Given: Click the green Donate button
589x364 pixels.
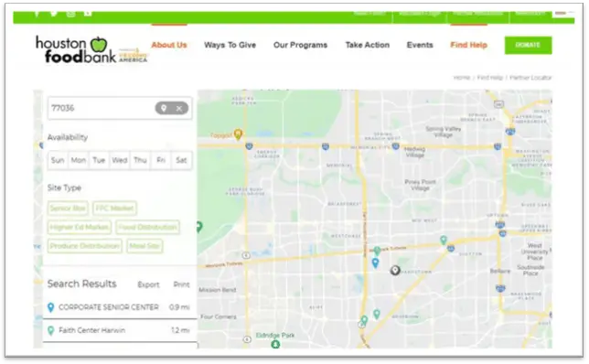Looking at the screenshot, I should click(528, 45).
